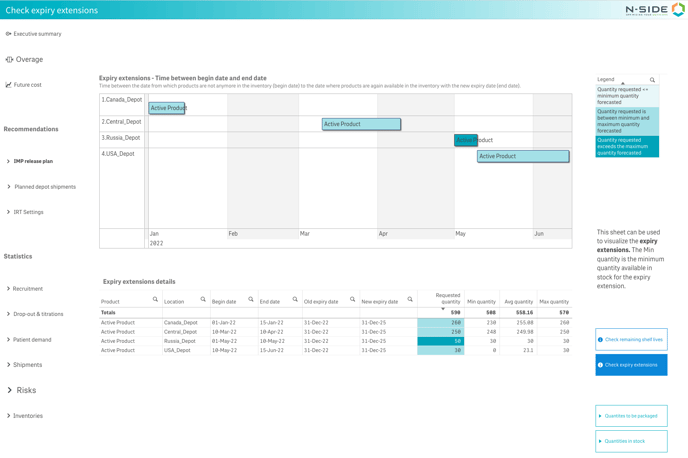Search the Product column
The height and width of the screenshot is (458, 688).
click(x=155, y=300)
